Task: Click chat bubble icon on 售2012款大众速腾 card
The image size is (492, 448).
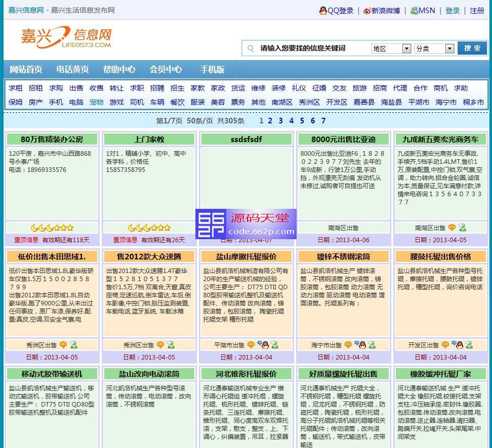Action: [x=160, y=345]
